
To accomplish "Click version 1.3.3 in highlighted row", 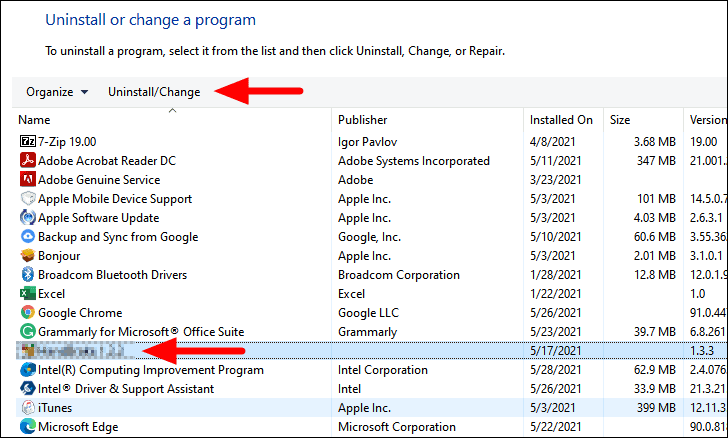I will click(x=702, y=351).
